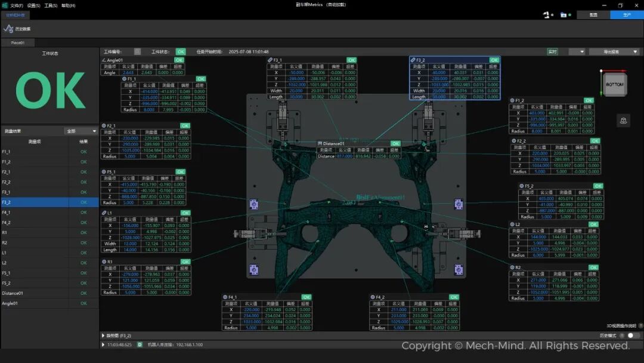Click the robot connection status icon

pos(546,14)
